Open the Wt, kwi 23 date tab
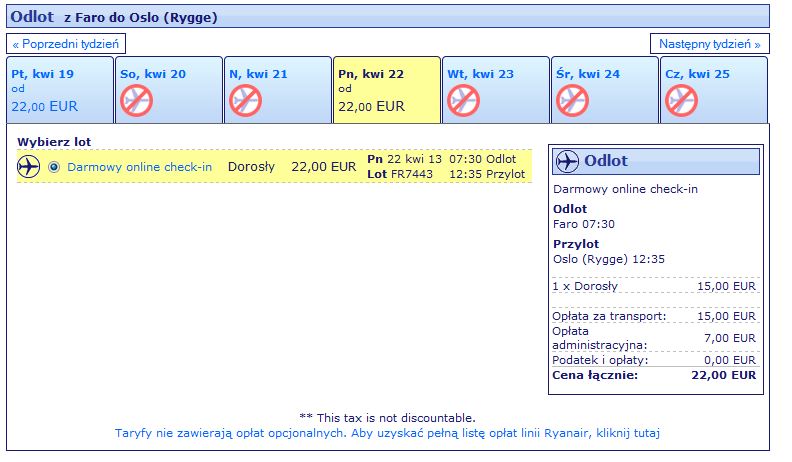The image size is (792, 462). pos(496,90)
